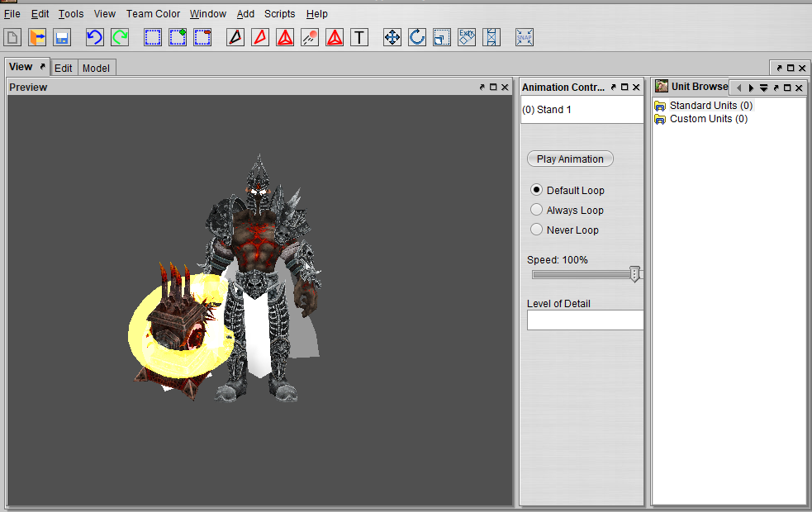
Task: Select the black vertex-group triangle tool
Action: pos(235,37)
